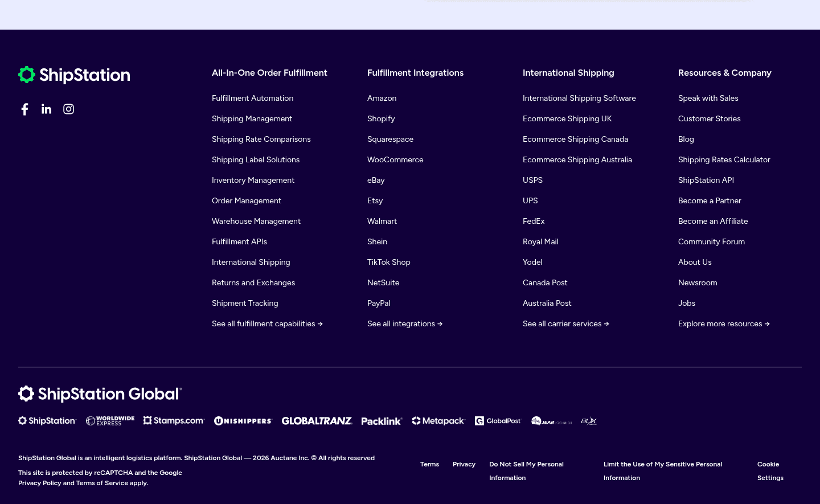Open Ecommerce Shipping Australia link

click(577, 159)
